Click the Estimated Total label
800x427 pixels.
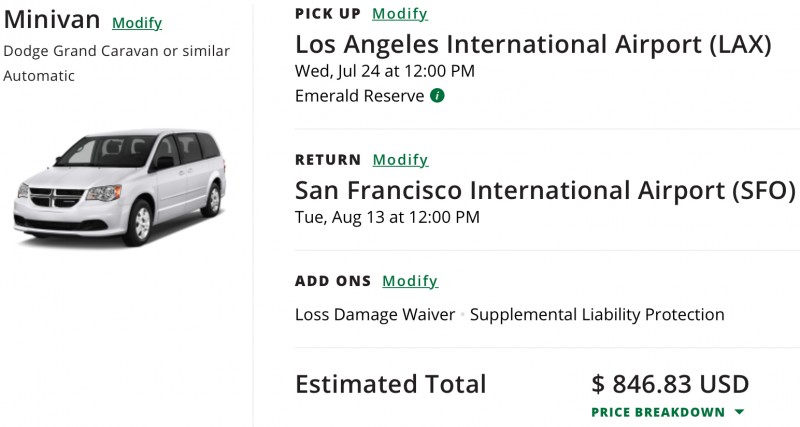coord(390,384)
